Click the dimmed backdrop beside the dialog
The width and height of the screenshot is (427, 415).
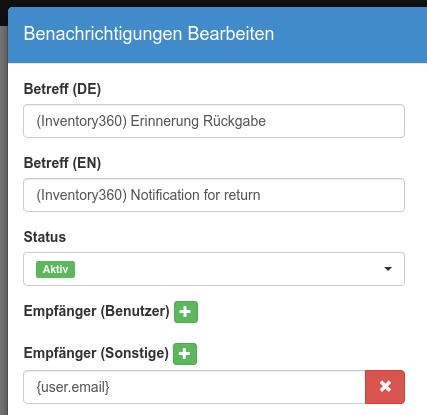[x=4, y=220]
